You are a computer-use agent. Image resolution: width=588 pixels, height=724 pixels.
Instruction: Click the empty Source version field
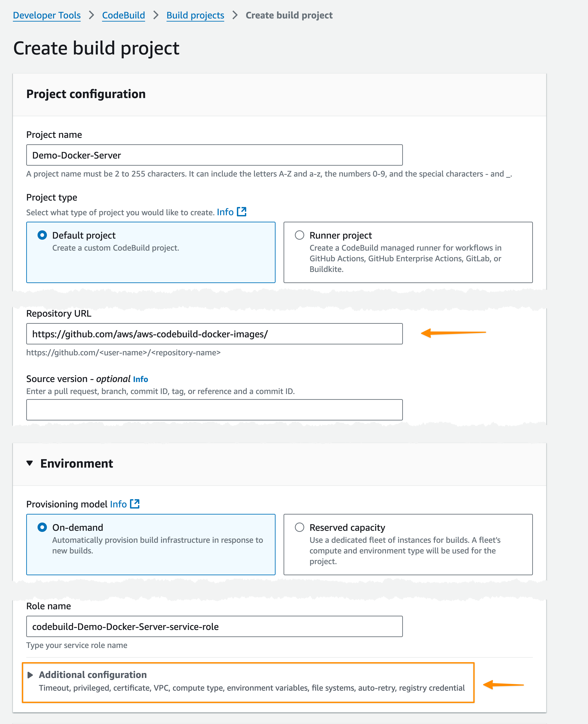click(214, 410)
